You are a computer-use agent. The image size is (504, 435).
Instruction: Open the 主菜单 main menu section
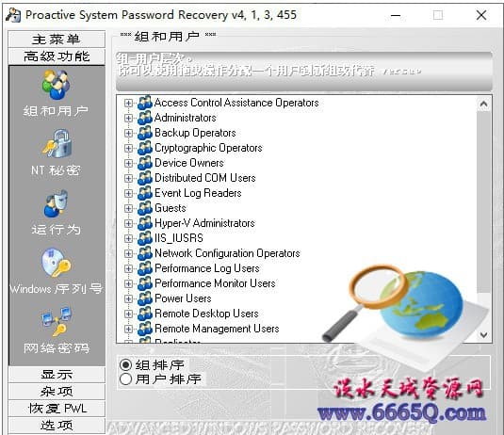[57, 40]
